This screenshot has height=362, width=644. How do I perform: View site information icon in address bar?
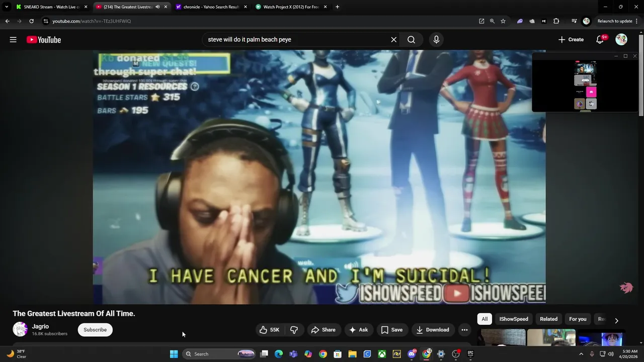pyautogui.click(x=46, y=21)
